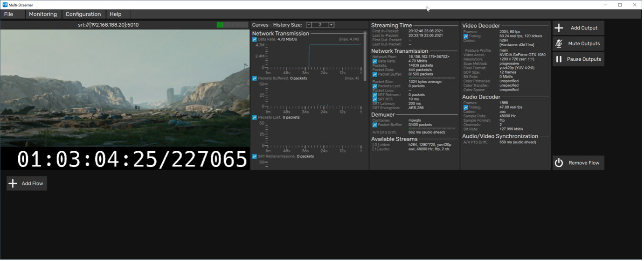Toggle the Packets Lost curve icon above its graph
Viewport: 644px width, 261px height.
click(x=255, y=118)
